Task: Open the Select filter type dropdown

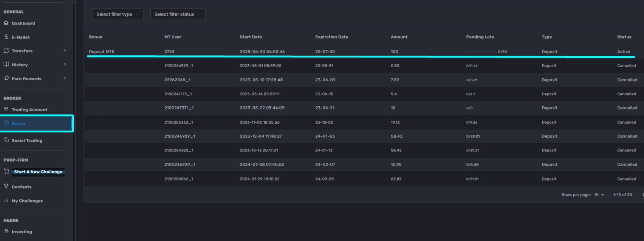Action: 118,14
